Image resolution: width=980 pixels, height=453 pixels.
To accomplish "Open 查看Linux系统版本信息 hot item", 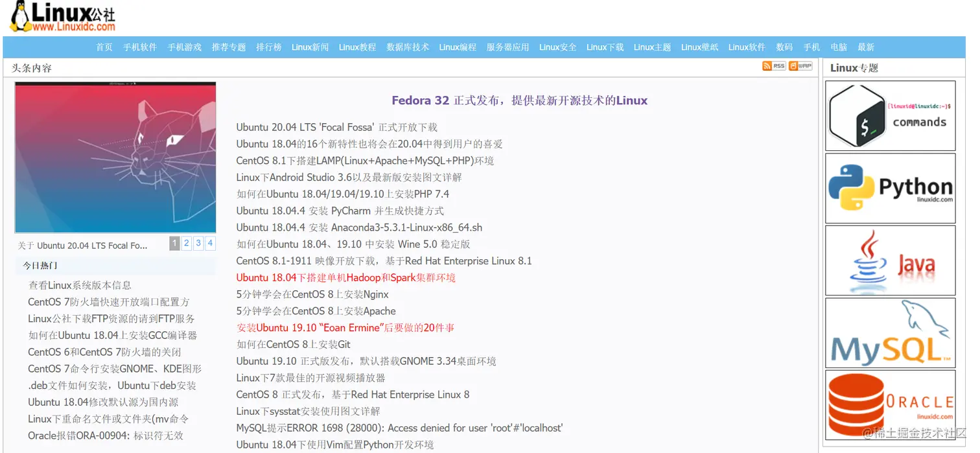I will pos(80,285).
